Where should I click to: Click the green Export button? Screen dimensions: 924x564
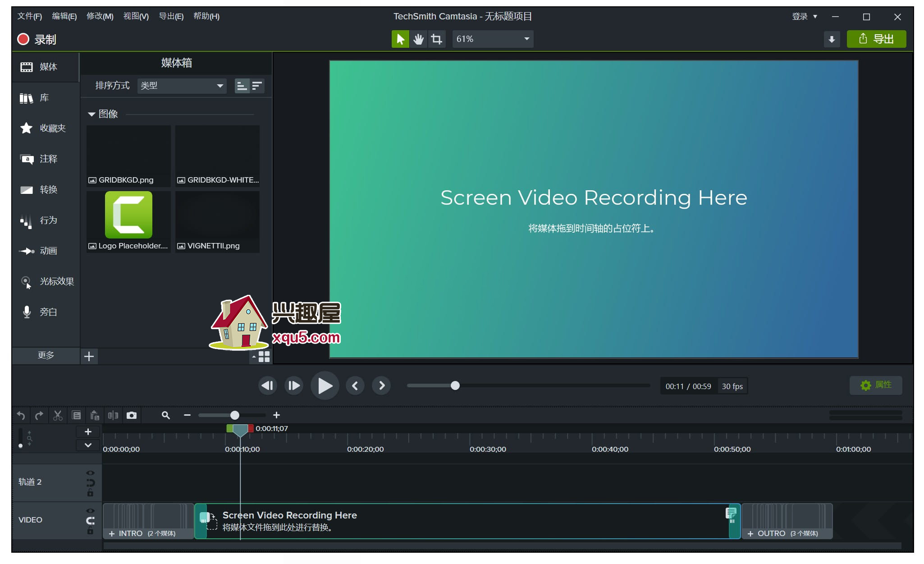[x=876, y=39]
